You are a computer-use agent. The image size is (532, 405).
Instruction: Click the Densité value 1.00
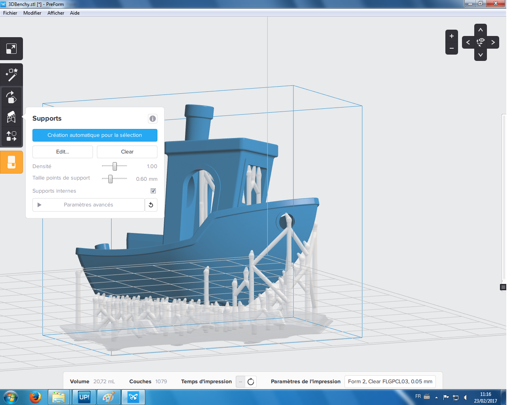coord(152,167)
